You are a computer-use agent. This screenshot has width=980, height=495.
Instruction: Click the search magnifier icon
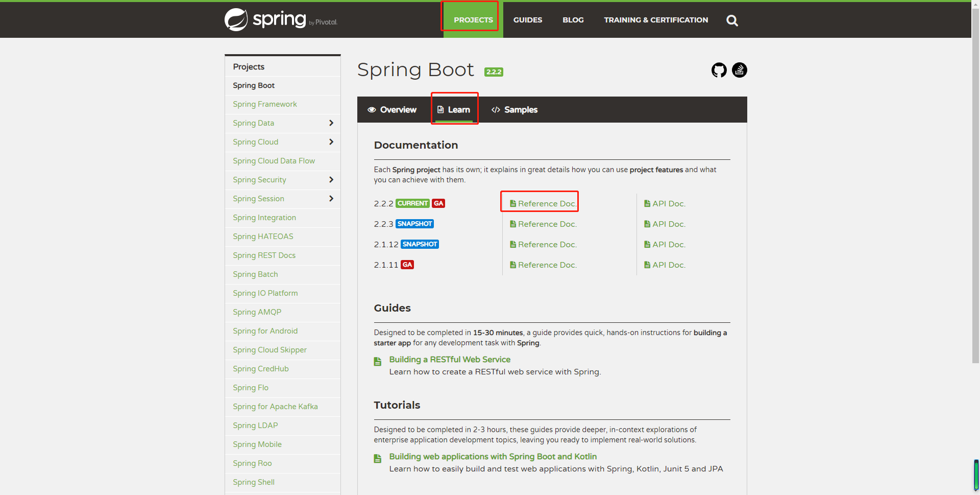732,20
